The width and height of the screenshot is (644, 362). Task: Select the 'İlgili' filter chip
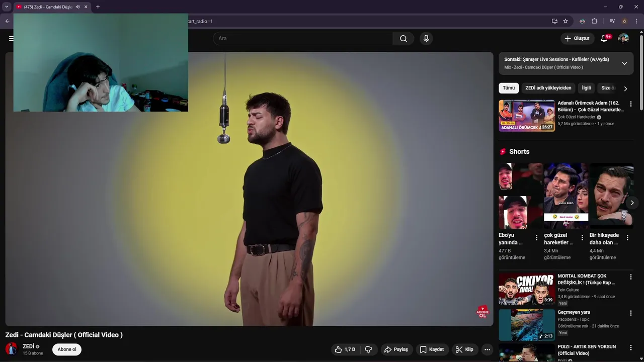click(586, 88)
